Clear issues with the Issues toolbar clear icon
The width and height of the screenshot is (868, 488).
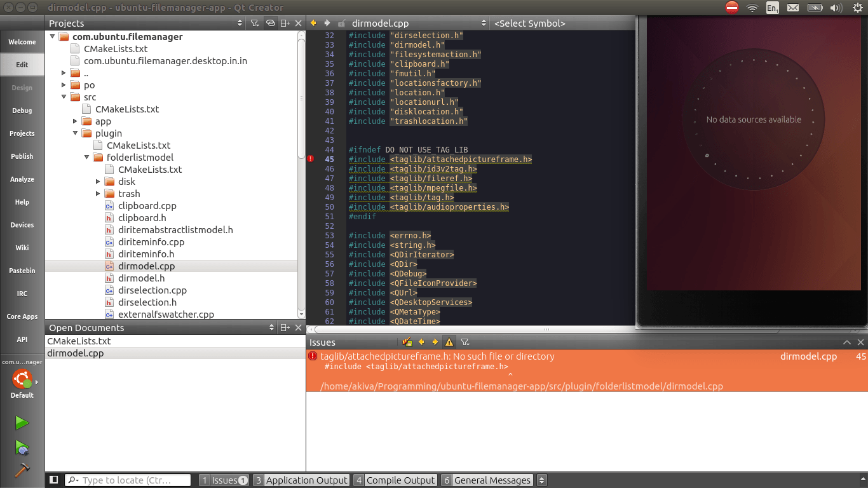[407, 342]
